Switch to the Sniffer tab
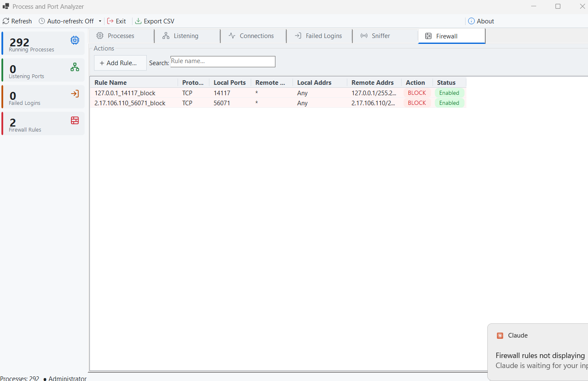The width and height of the screenshot is (588, 381). tap(385, 36)
